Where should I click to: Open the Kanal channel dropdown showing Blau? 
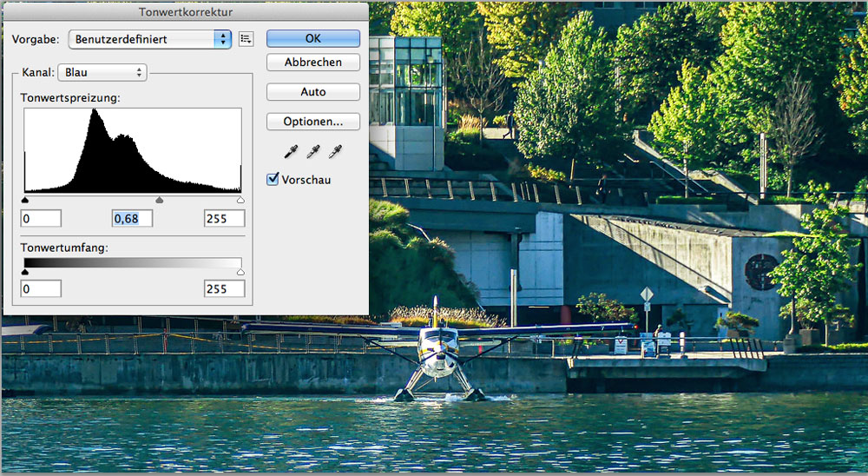(x=102, y=72)
